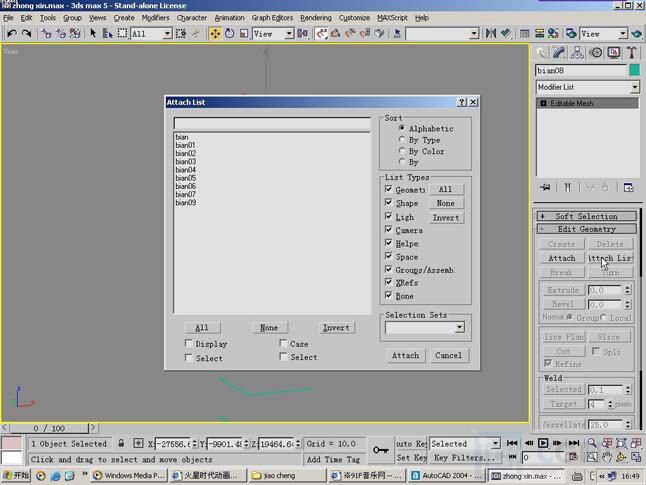Switch to the Motion command panel
This screenshot has height=485, width=646.
(x=596, y=53)
